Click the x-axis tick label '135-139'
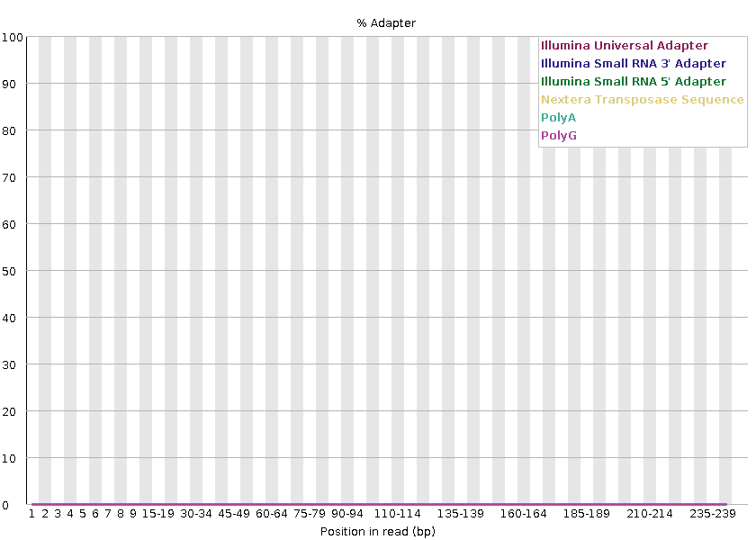Image resolution: width=756 pixels, height=540 pixels. pyautogui.click(x=461, y=514)
